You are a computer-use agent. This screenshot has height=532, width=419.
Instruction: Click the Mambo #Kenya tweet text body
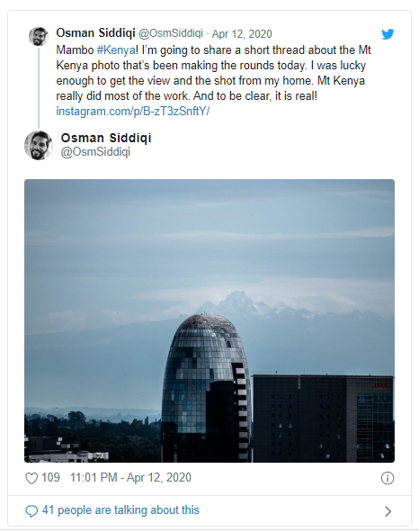tap(214, 73)
